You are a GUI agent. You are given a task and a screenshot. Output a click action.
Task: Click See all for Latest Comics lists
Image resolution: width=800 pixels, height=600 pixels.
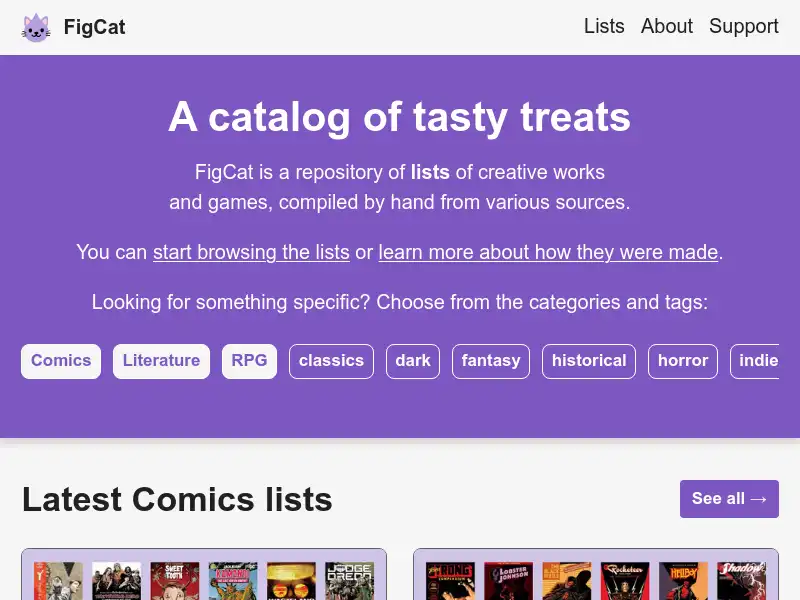coord(729,498)
